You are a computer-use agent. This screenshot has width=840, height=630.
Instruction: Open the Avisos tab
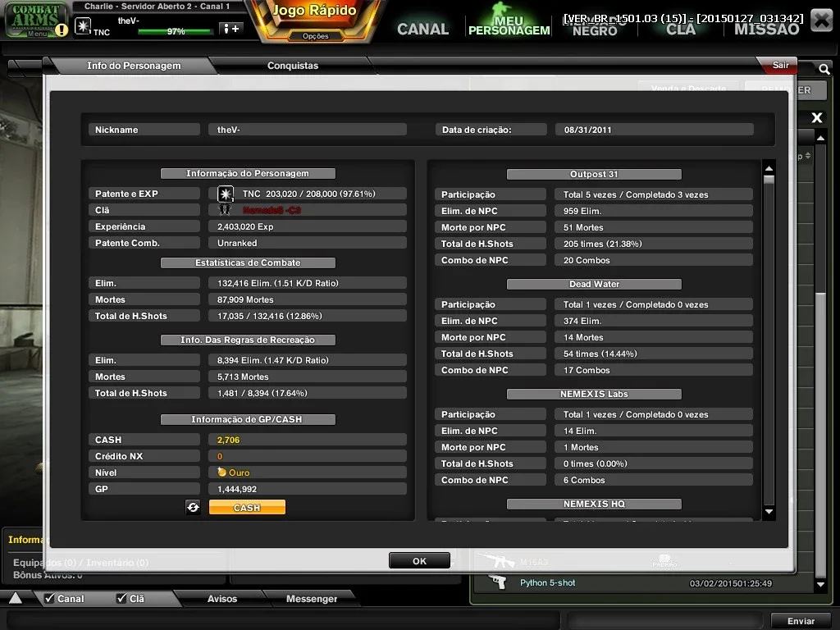(221, 598)
